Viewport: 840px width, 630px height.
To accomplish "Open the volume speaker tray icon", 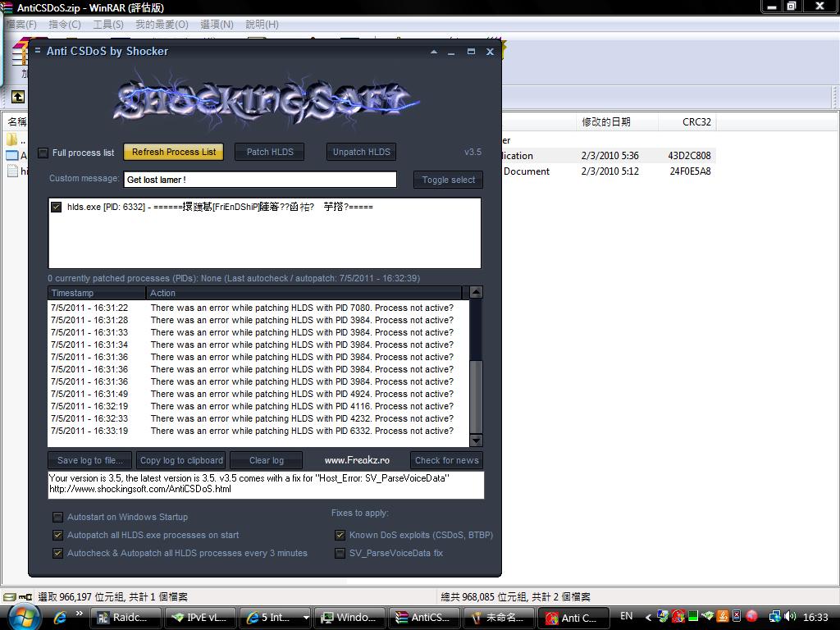I will point(790,617).
